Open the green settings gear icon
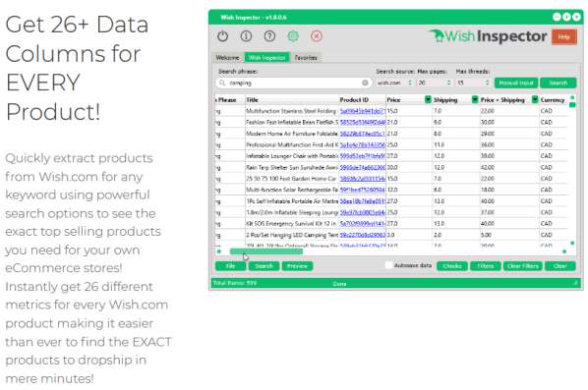 click(293, 36)
